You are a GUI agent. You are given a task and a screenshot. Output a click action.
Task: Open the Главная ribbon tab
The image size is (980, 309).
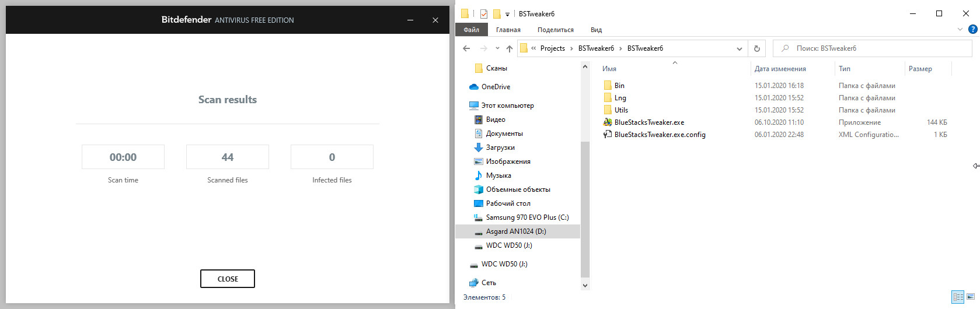(508, 30)
